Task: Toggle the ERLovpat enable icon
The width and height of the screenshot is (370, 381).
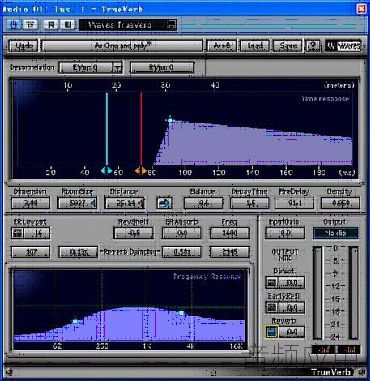Action: 17,233
